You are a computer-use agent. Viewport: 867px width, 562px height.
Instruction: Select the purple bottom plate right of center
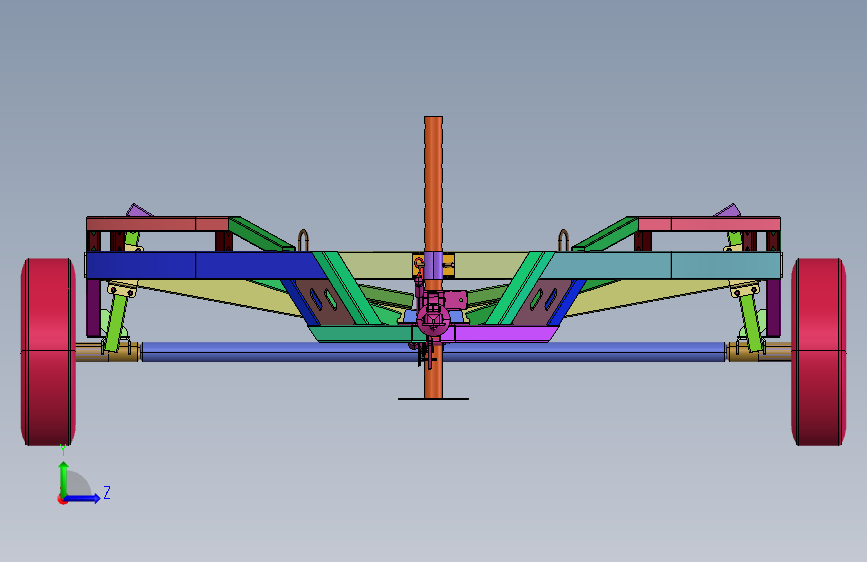tap(504, 334)
